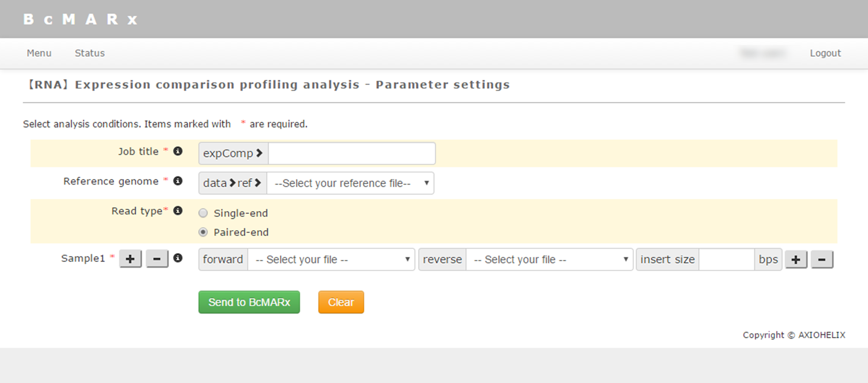Click the Logout link
The width and height of the screenshot is (868, 383).
click(x=825, y=53)
